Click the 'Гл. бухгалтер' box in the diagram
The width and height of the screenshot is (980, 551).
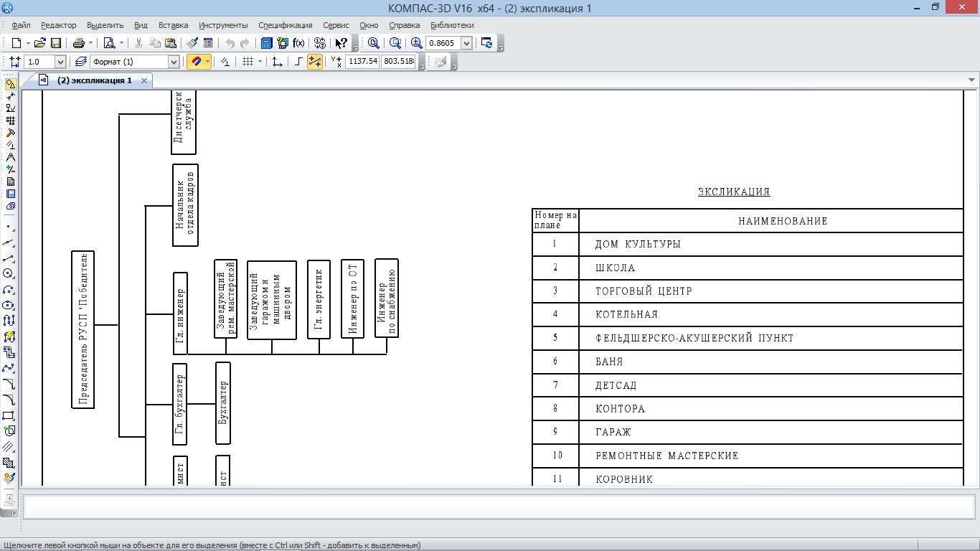click(x=180, y=404)
